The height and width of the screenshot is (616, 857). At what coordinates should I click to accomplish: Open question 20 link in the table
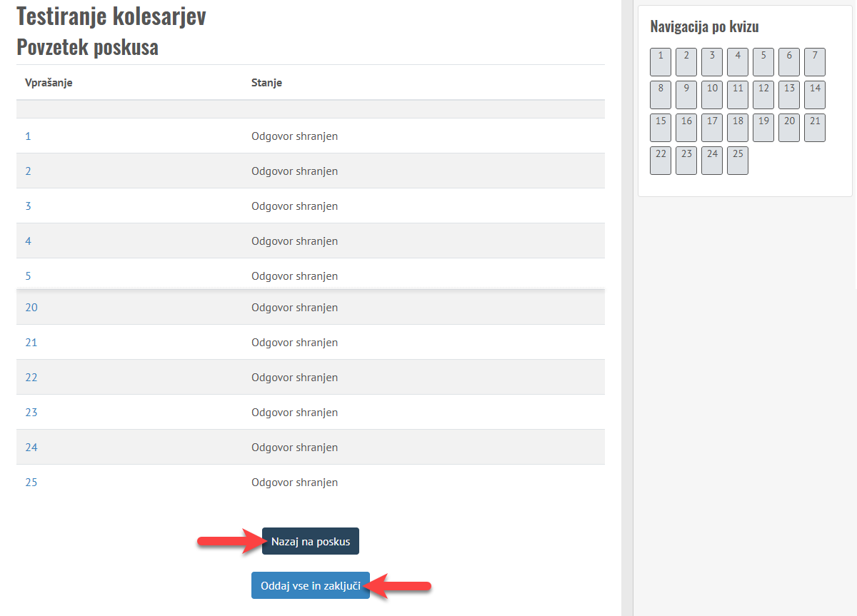click(31, 308)
